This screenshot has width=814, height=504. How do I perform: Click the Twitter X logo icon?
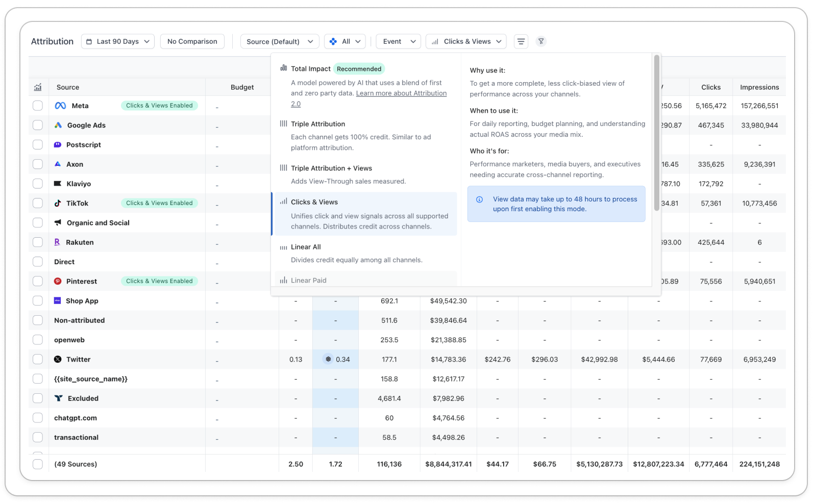[x=58, y=359]
